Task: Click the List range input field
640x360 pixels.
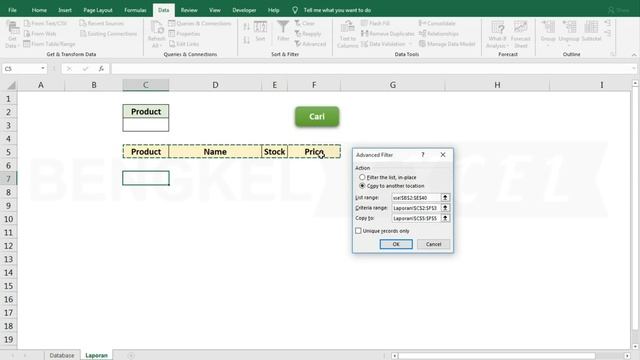Action: pyautogui.click(x=416, y=198)
